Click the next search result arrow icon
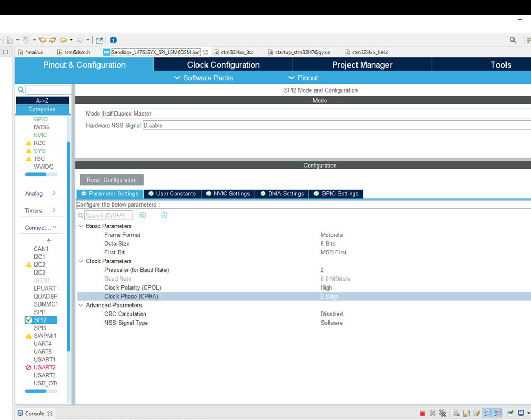 point(164,216)
